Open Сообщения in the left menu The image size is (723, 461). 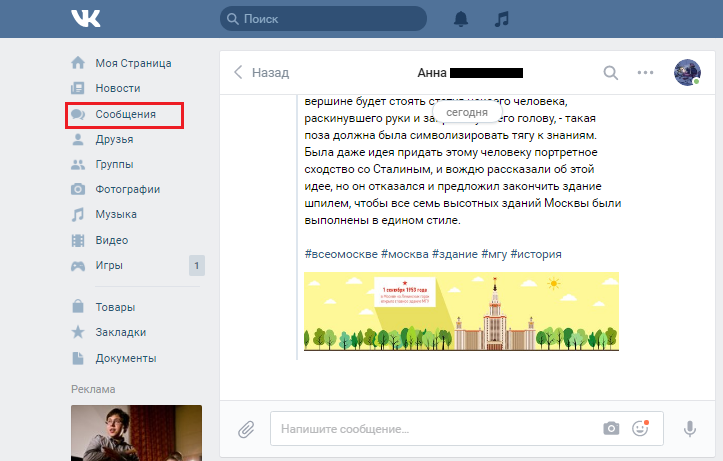(x=125, y=115)
